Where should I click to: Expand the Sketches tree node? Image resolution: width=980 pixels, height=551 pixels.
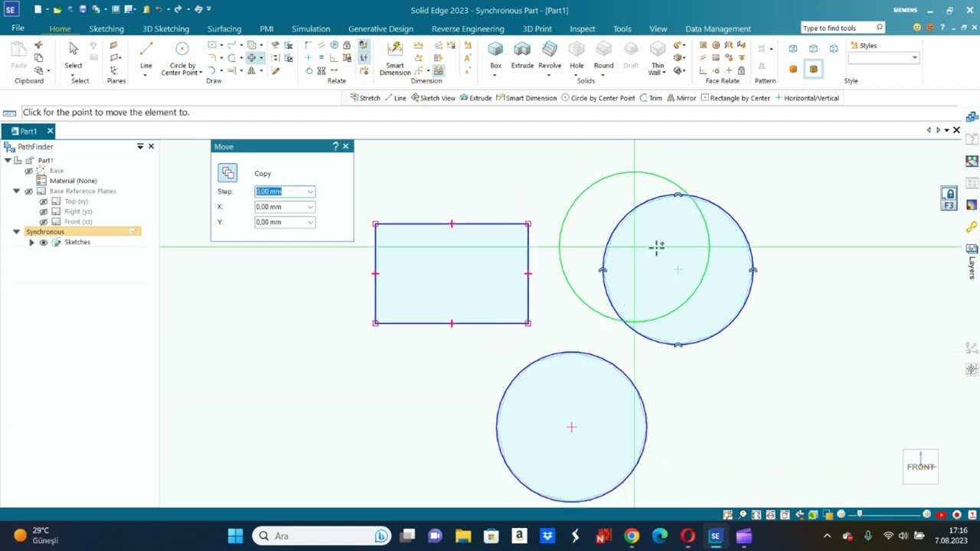pos(31,242)
